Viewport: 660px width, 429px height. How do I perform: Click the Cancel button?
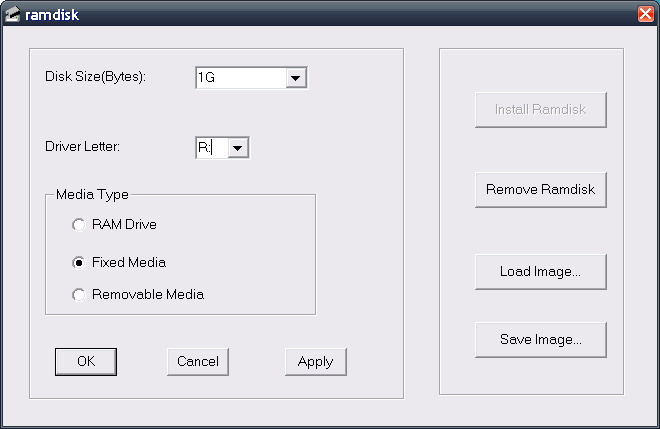click(x=198, y=362)
